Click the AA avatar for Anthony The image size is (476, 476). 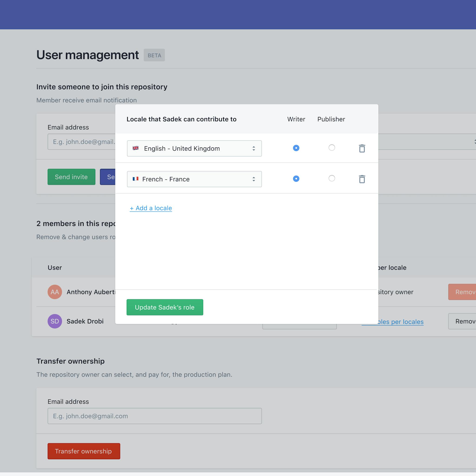pyautogui.click(x=55, y=292)
